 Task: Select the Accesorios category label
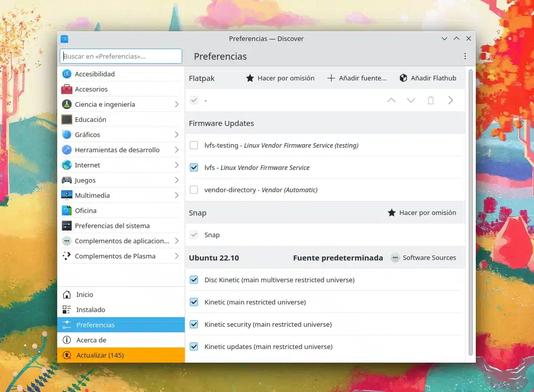[91, 89]
